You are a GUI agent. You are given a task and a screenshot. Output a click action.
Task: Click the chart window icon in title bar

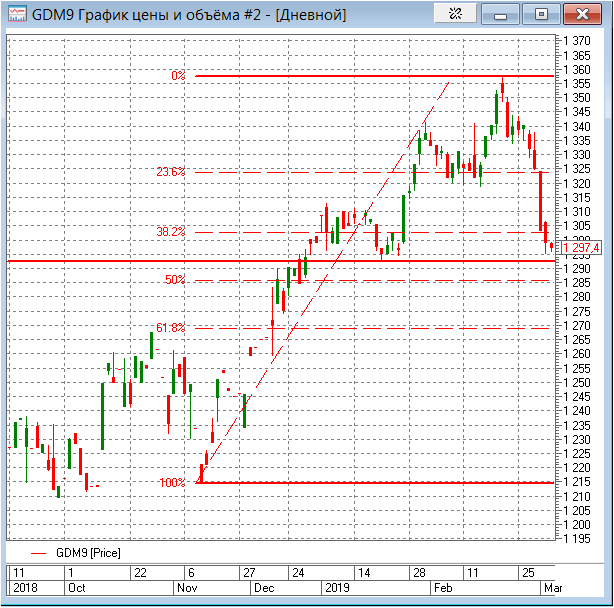click(16, 15)
